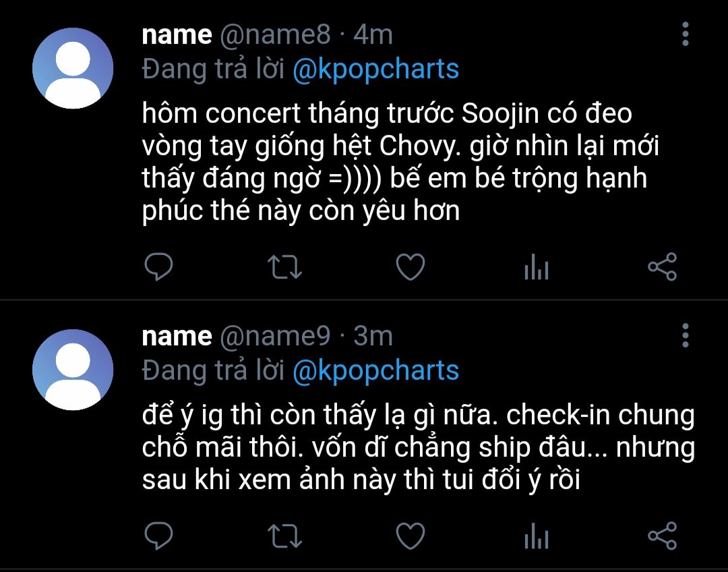Reply to the @name8 tweet

159,268
